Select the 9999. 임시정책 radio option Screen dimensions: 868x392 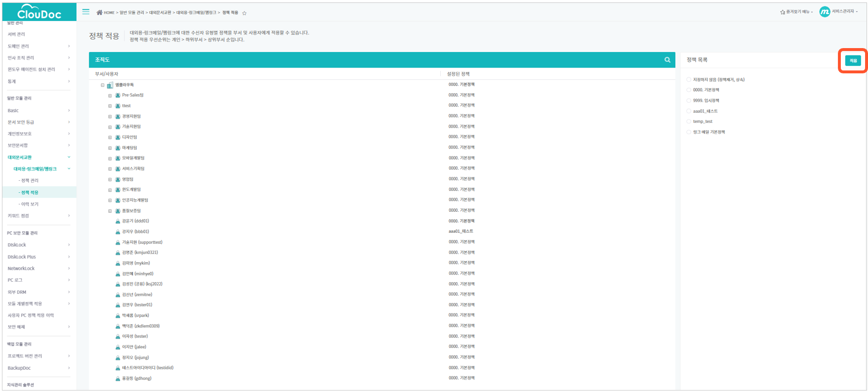pos(689,101)
